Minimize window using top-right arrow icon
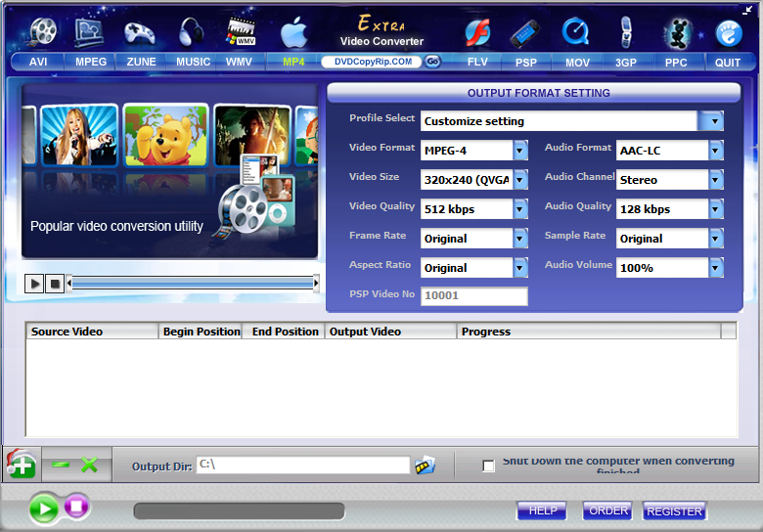 click(747, 10)
